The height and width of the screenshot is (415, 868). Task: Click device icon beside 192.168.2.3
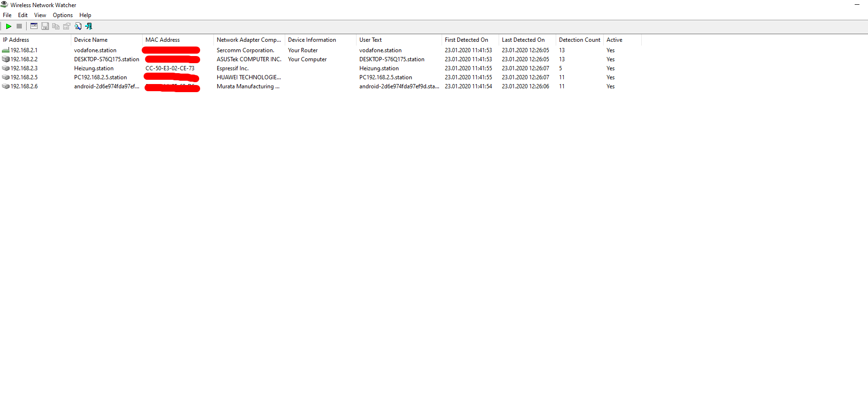(x=6, y=68)
